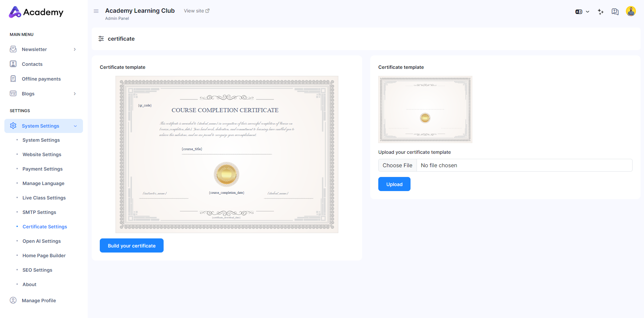Toggle the hamburger sidebar menu icon

96,11
